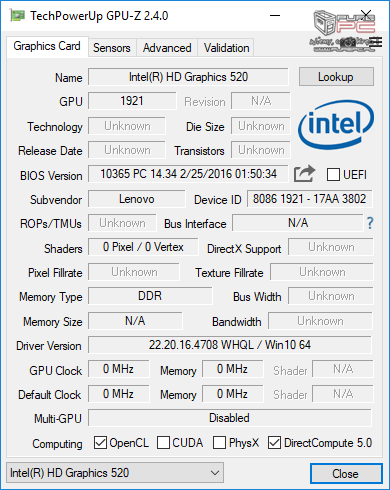This screenshot has width=390, height=490.
Task: Open the Bus Interface question mark help
Action: coord(370,223)
